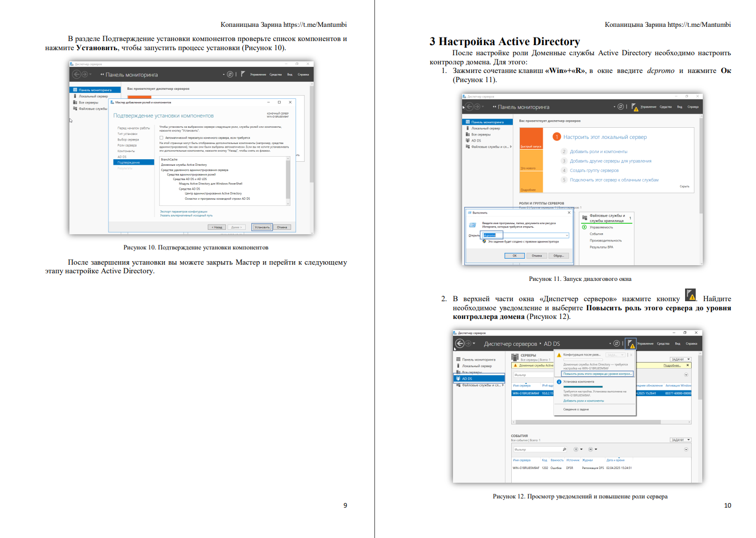The image size is (756, 538).
Task: Click the < Назад button in Figure 10 wizard
Action: pos(217,227)
